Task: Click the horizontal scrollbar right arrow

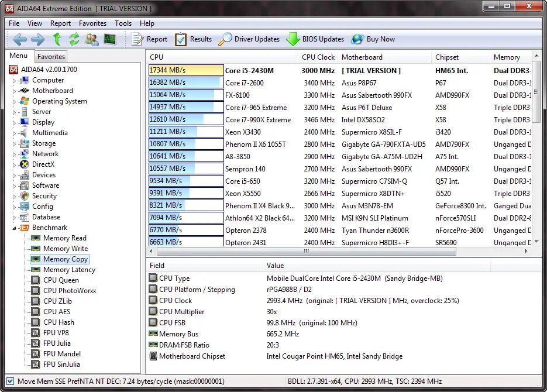Action: pyautogui.click(x=527, y=251)
